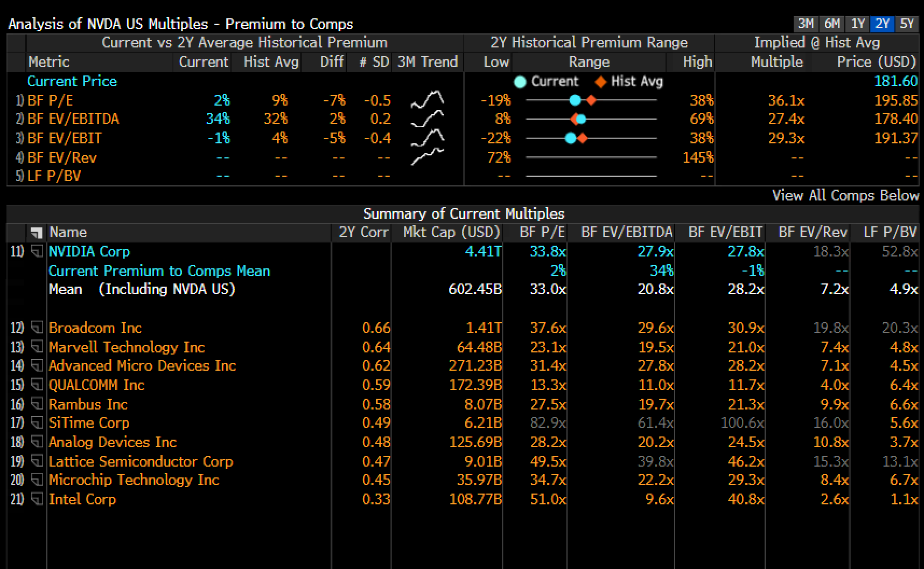Click the icon beside Advanced Micro Devices
924x569 pixels.
[x=37, y=366]
